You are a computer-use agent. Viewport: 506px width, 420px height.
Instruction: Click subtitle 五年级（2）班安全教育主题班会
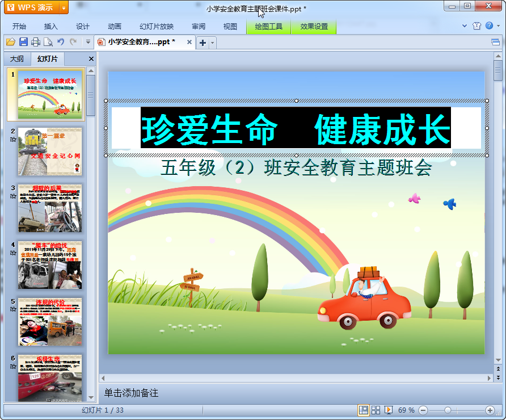point(296,168)
